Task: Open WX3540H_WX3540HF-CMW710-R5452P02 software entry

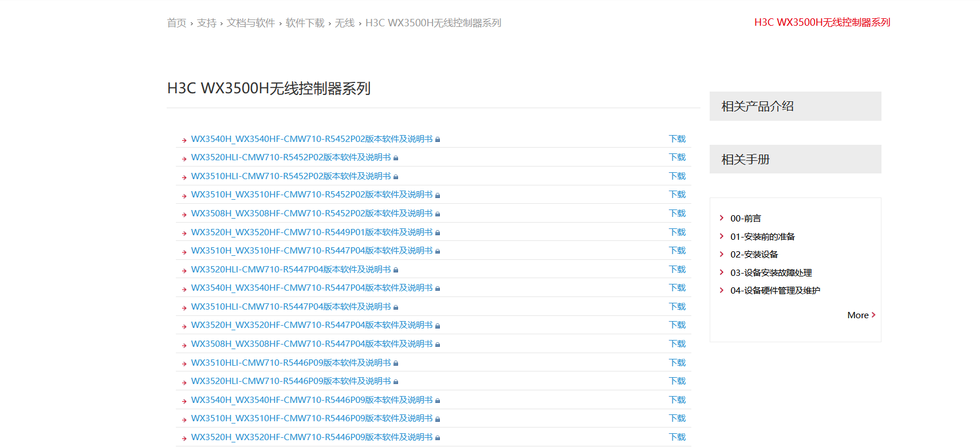Action: pos(312,139)
